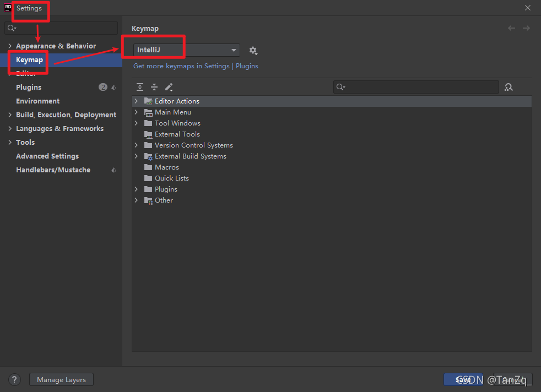This screenshot has width=541, height=392.
Task: Click the Help question mark button
Action: 14,379
